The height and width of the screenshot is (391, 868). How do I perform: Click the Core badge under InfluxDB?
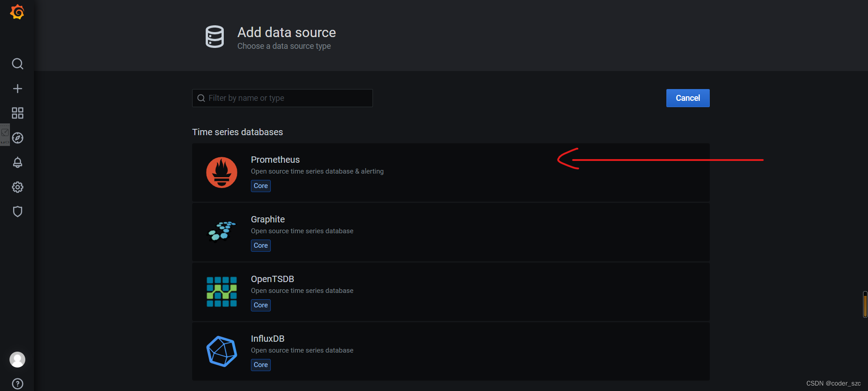pos(261,365)
